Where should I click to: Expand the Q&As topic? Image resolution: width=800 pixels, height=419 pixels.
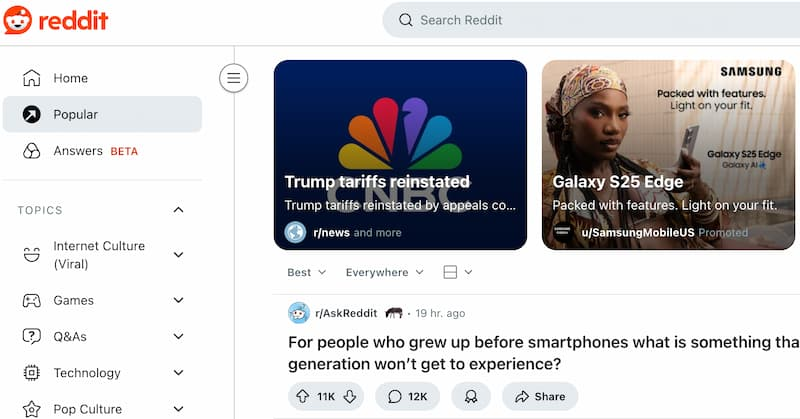point(178,337)
